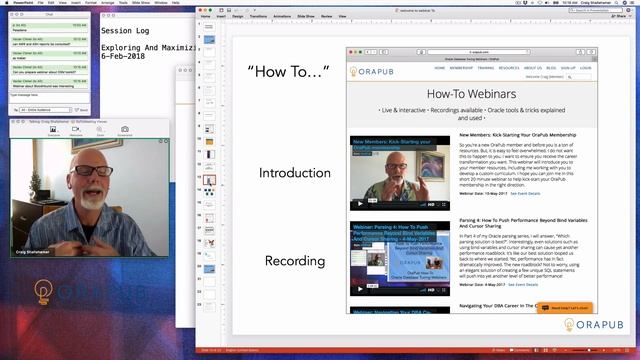Click the Search in Presentation field
This screenshot has width=640, height=360.
click(x=596, y=10)
